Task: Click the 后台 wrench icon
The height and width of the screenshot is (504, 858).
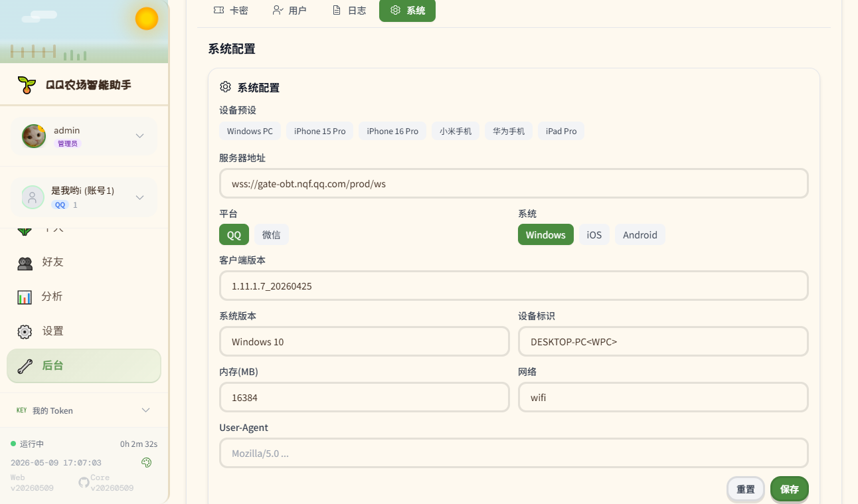Action: pos(25,367)
